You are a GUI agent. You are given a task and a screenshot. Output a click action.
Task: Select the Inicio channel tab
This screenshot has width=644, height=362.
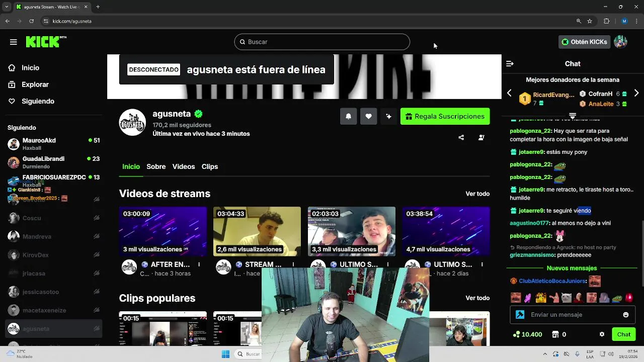[131, 166]
